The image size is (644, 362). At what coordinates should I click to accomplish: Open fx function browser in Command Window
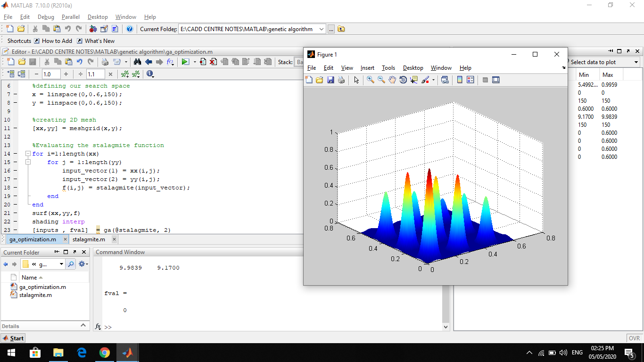(98, 327)
